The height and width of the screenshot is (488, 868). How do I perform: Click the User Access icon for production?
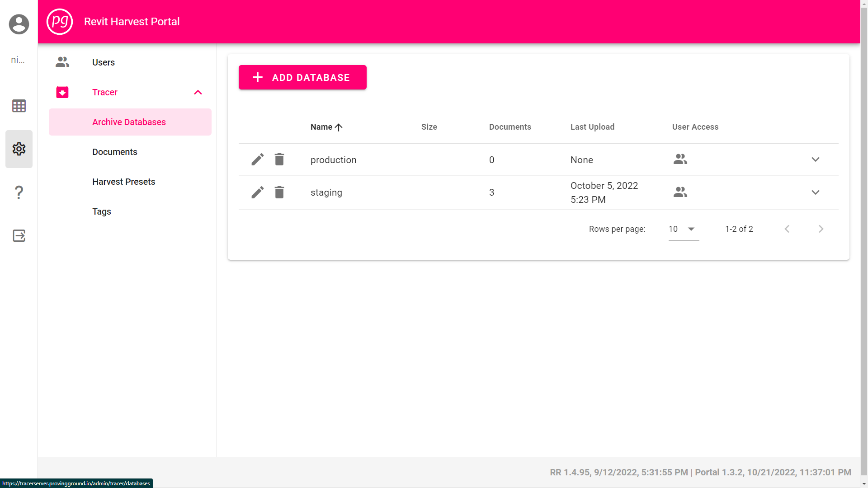pos(680,159)
